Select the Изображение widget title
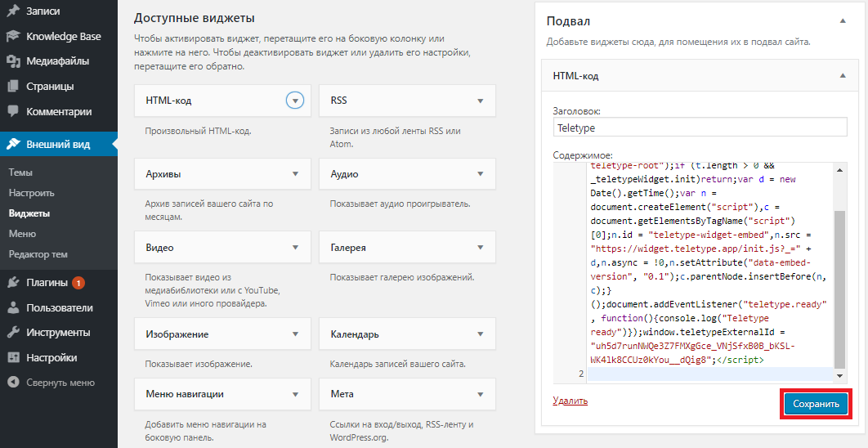 click(x=177, y=334)
